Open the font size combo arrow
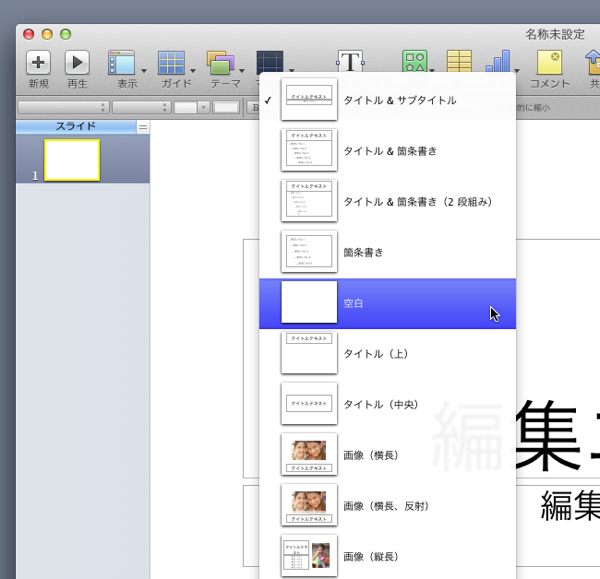 pos(203,108)
